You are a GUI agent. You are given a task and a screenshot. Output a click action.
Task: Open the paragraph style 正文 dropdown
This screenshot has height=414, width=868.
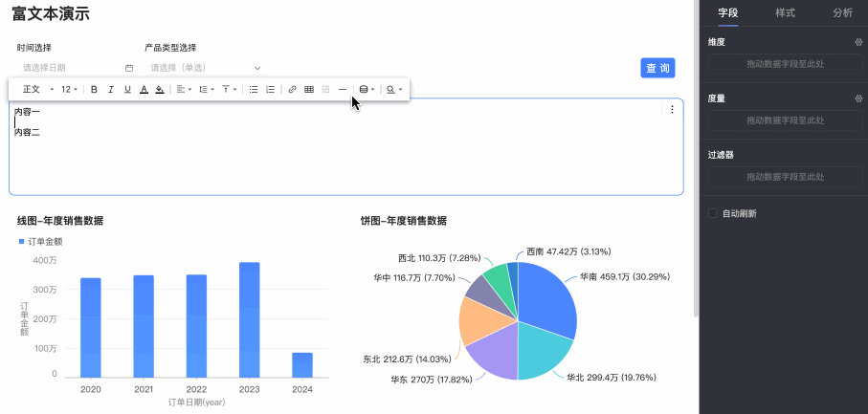[x=37, y=89]
